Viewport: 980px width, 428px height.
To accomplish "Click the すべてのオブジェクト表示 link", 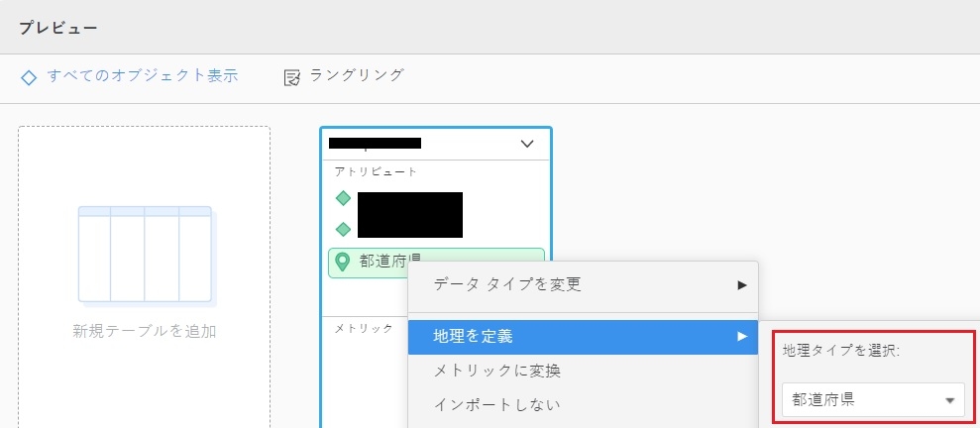I will 143,75.
